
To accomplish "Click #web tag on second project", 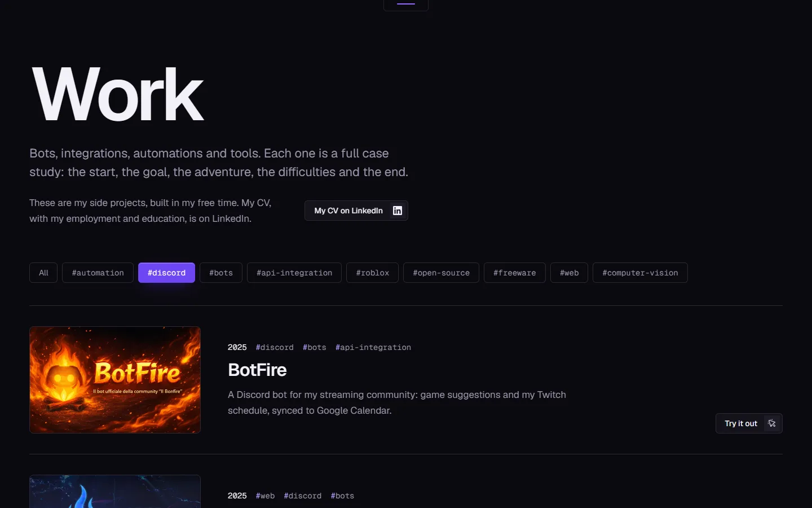I will (265, 496).
